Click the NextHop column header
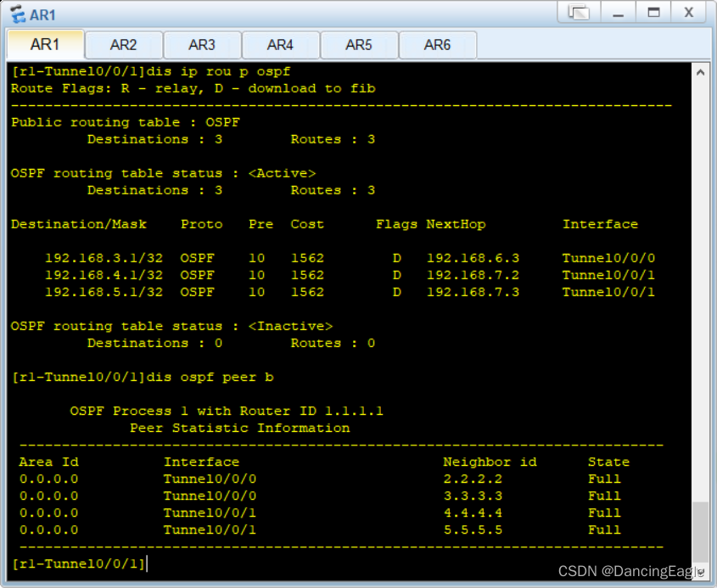The width and height of the screenshot is (717, 588). [456, 224]
